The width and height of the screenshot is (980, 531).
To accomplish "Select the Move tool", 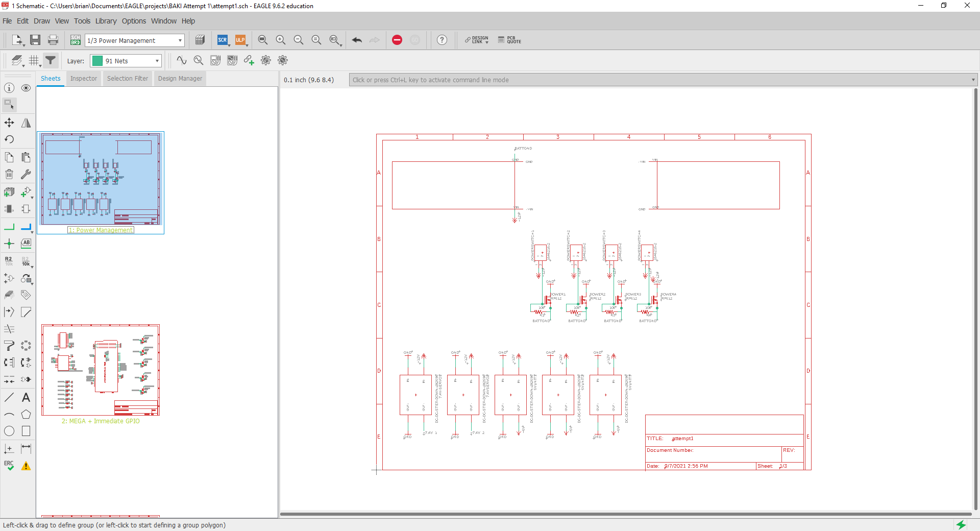I will coord(9,123).
